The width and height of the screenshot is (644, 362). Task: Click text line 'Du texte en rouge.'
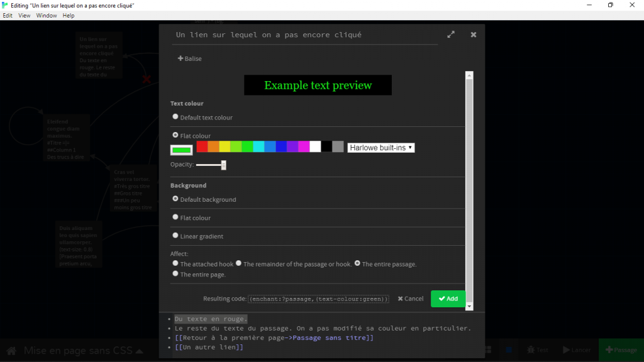tap(211, 319)
